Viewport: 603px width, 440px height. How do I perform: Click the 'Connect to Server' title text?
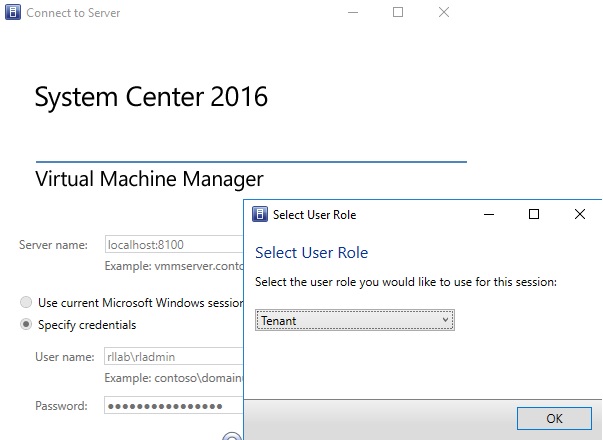point(73,13)
